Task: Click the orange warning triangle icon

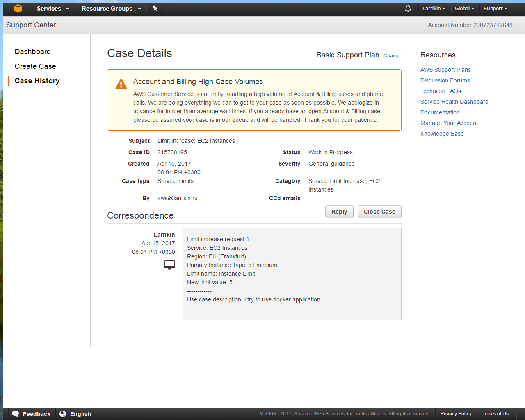Action: click(121, 84)
